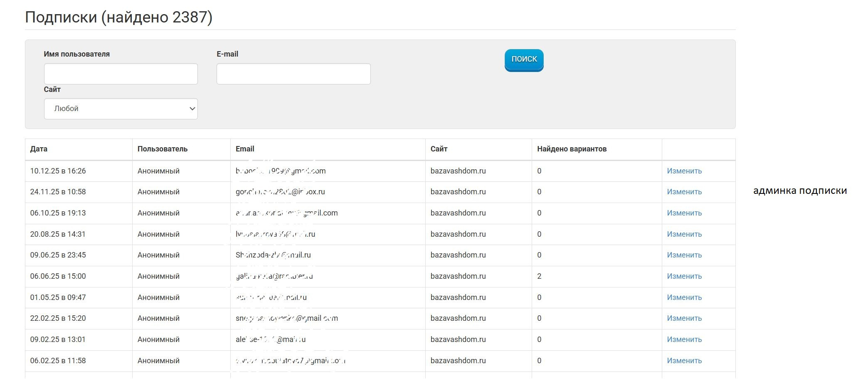Click Изменить for 01.05.25 в 09:47 row
868x379 pixels.
pos(684,297)
